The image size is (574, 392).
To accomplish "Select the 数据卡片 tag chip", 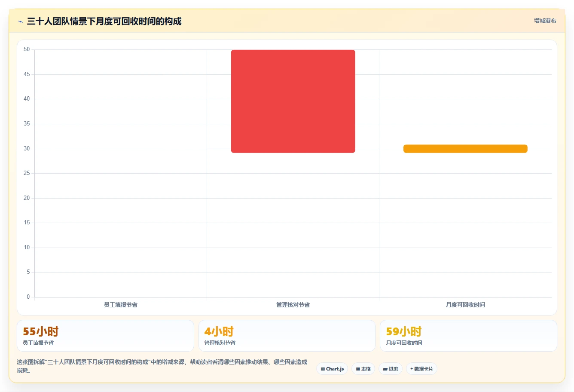I will [x=421, y=369].
